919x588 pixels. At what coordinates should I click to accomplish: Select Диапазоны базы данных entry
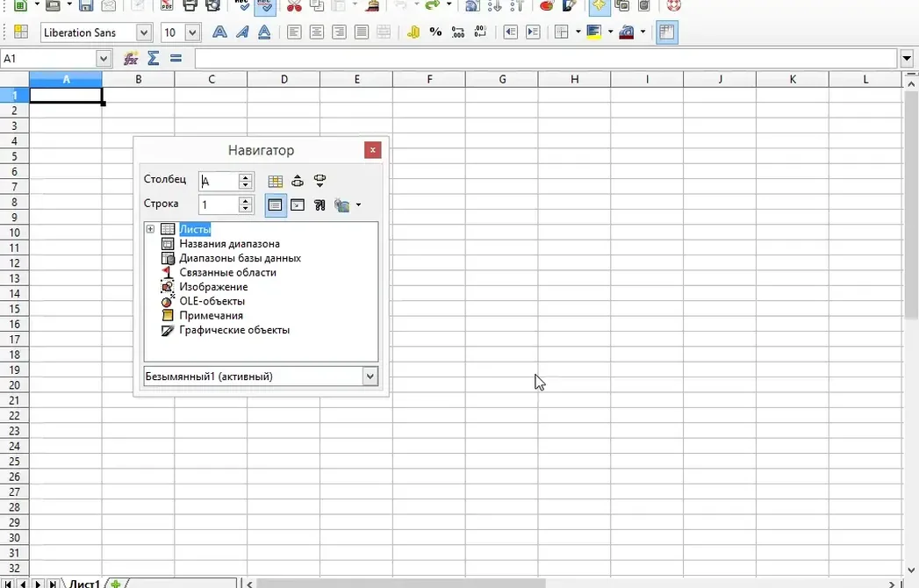[240, 258]
